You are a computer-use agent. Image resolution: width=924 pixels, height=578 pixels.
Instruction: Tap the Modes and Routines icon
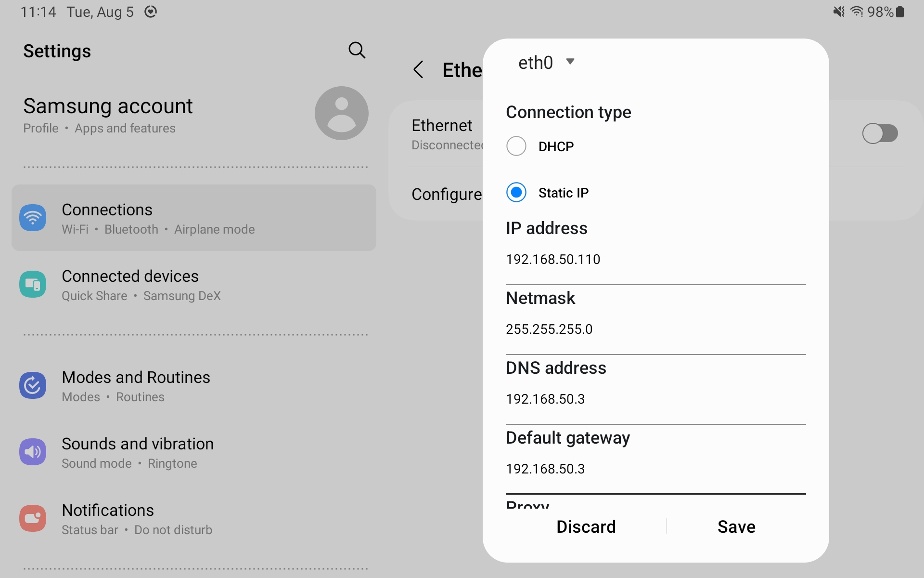[x=33, y=385]
